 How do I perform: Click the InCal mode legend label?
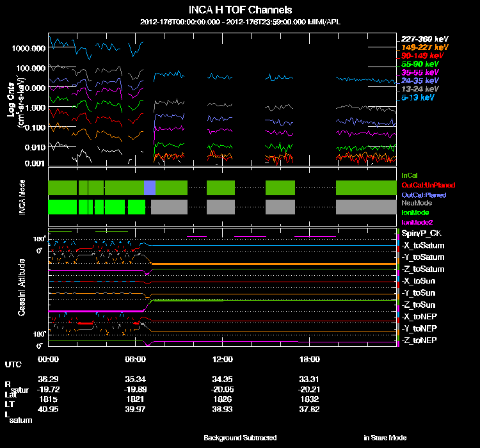(x=410, y=175)
